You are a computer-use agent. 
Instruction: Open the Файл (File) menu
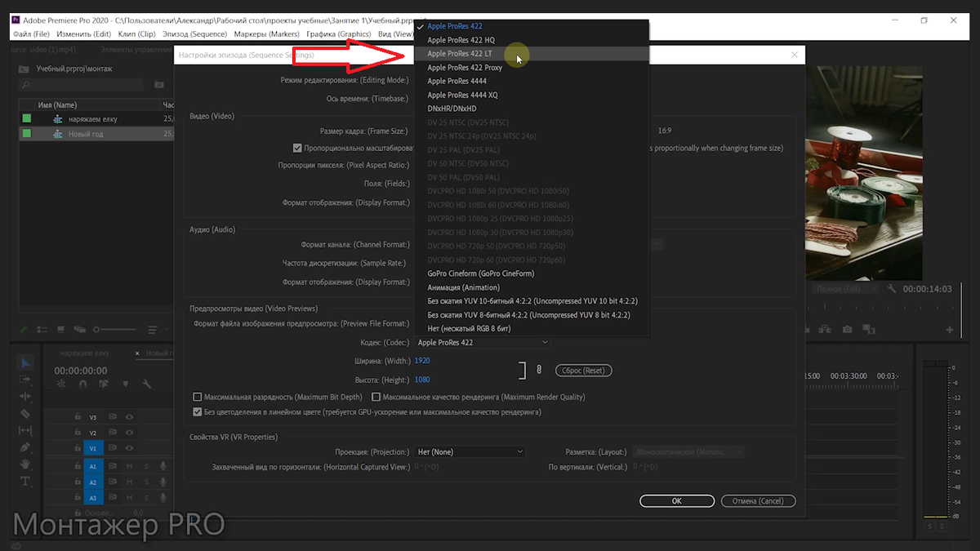point(32,34)
